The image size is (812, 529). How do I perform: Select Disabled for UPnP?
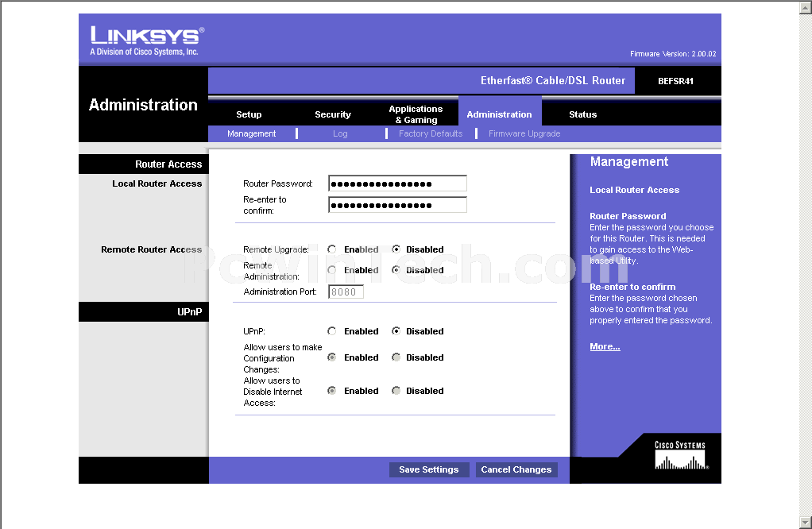tap(396, 330)
